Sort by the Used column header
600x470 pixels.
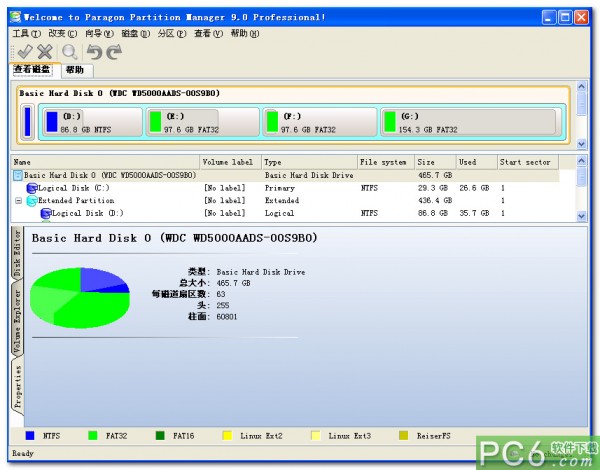pyautogui.click(x=476, y=162)
